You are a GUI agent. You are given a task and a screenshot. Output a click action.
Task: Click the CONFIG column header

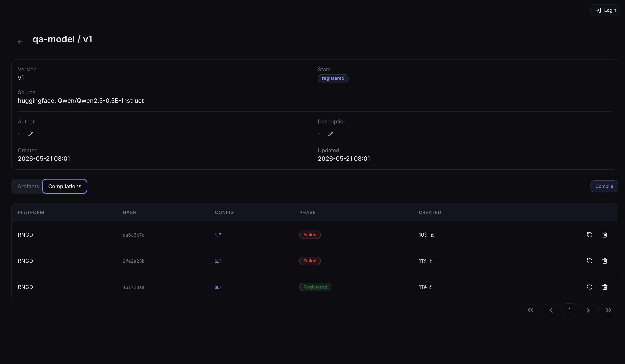coord(224,213)
